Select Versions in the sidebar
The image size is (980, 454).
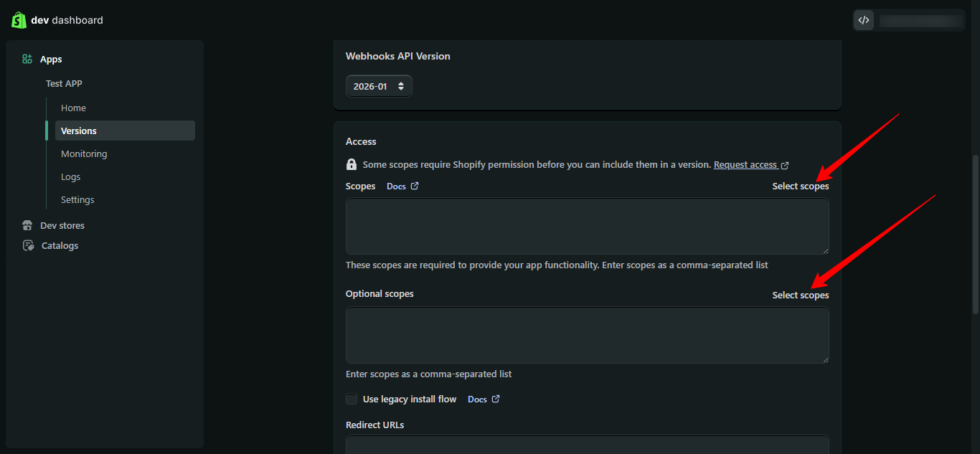coord(79,131)
